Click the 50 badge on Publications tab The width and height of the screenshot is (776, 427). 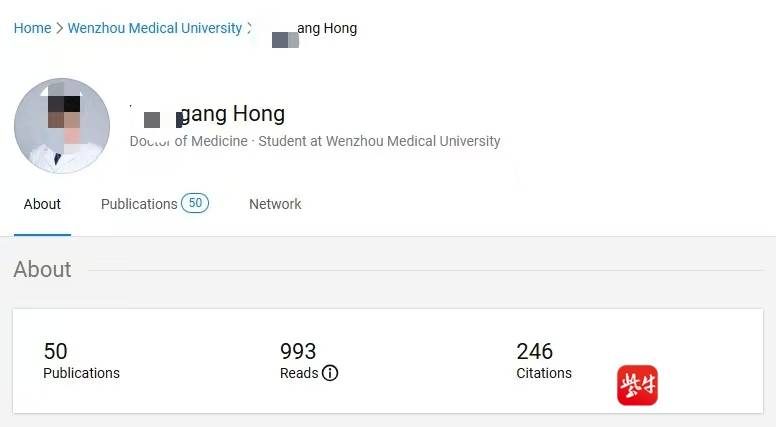click(x=195, y=203)
